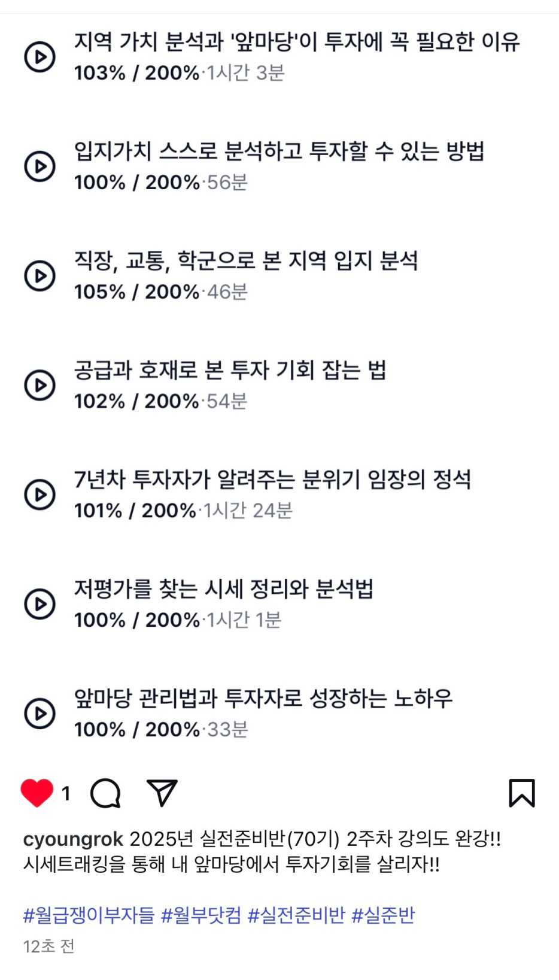The width and height of the screenshot is (559, 980).
Task: Unlike the post with red heart
Action: 37,793
